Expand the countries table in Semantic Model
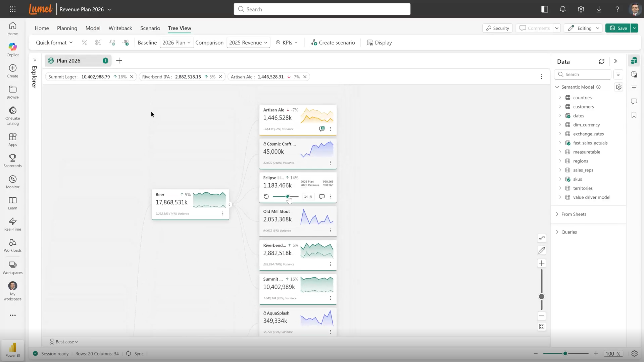Screen dimensions: 644x362 click(x=560, y=97)
